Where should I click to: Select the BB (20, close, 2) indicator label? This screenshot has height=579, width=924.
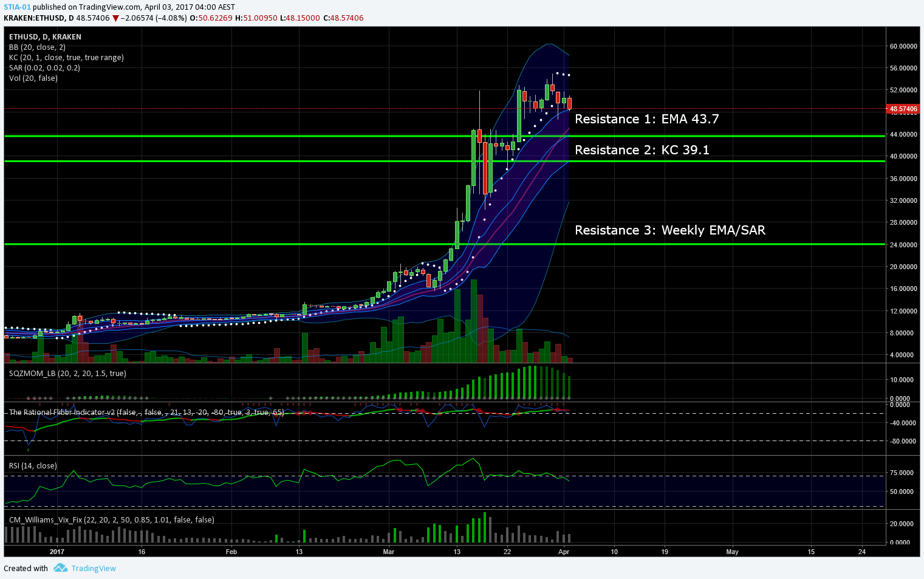37,47
